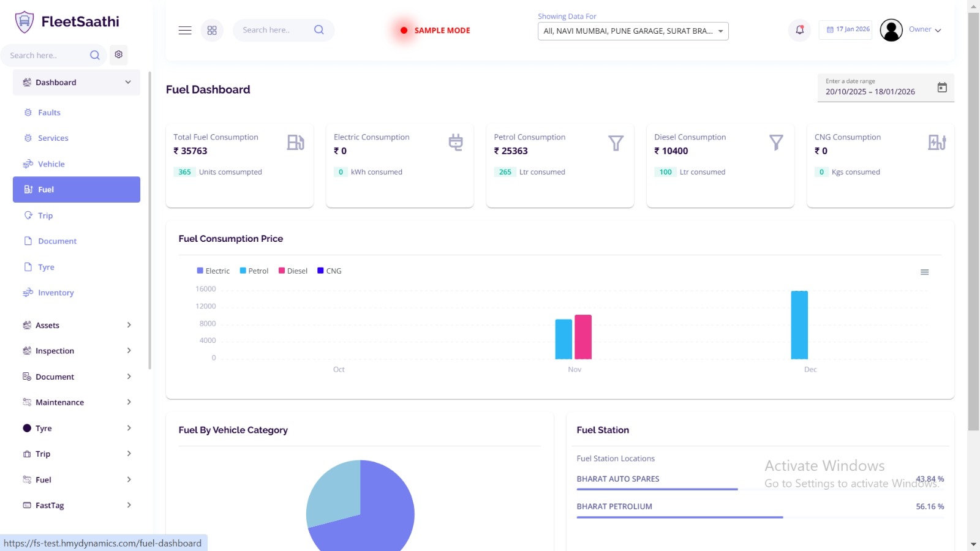
Task: Select Vehicle from the Dashboard submenu
Action: [51, 164]
